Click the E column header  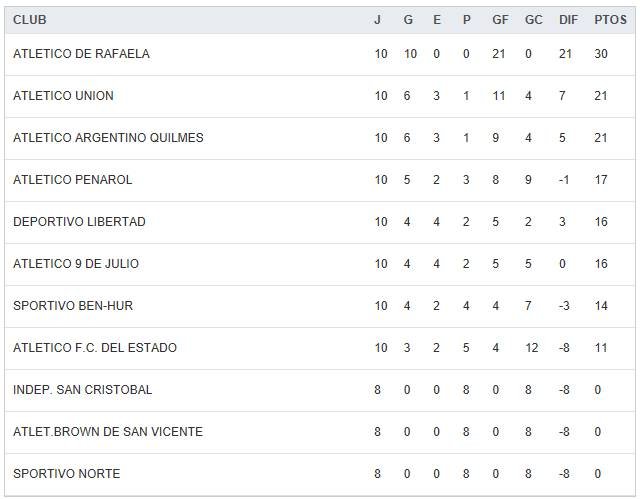tap(437, 20)
